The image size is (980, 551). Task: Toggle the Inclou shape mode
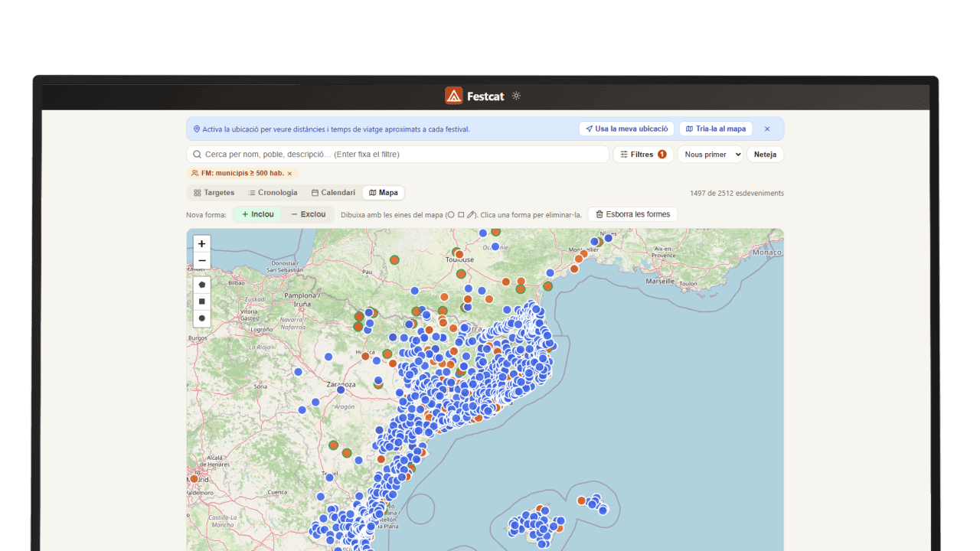[x=257, y=214]
